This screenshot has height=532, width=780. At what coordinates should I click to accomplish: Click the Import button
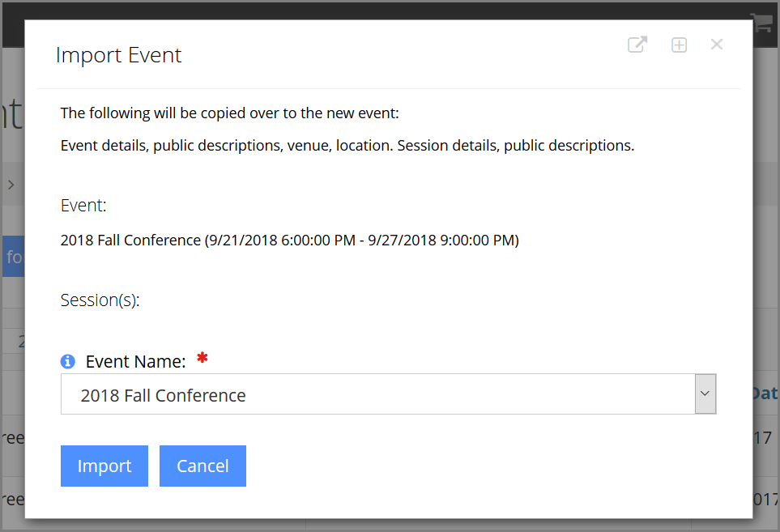click(104, 466)
